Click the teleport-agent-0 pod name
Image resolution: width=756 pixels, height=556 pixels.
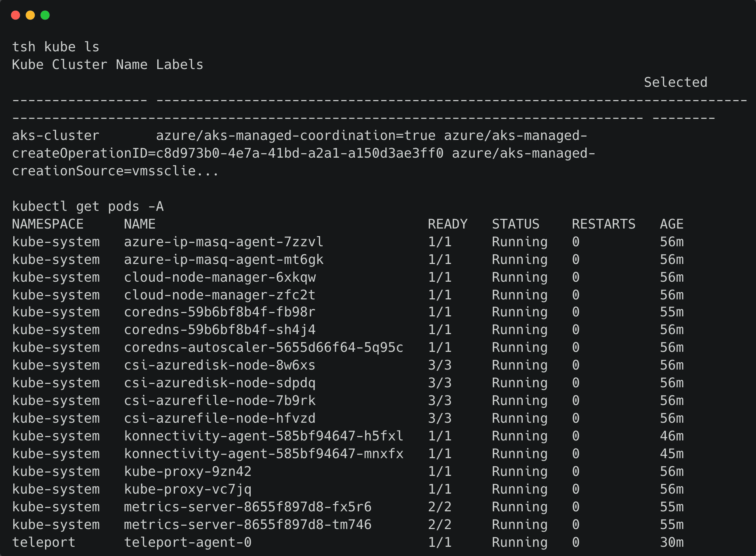tap(188, 542)
